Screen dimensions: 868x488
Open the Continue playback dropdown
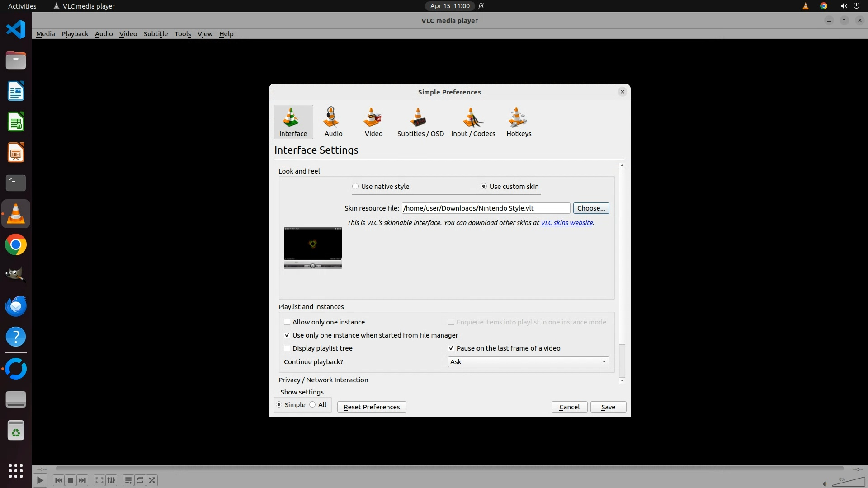coord(528,362)
